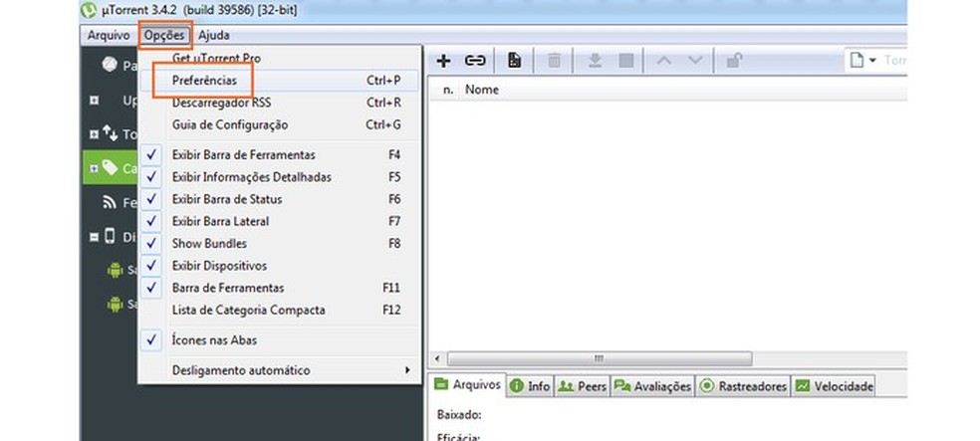
Task: Toggle Exibir Barra de Status option
Action: pyautogui.click(x=280, y=199)
